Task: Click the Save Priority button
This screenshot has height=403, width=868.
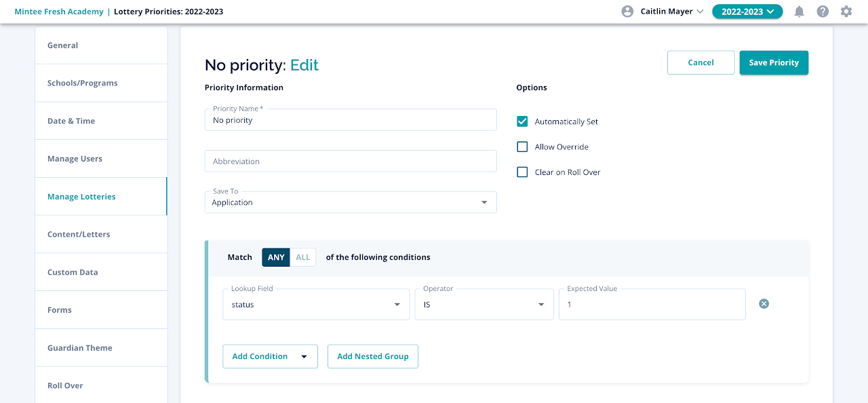Action: [x=774, y=62]
